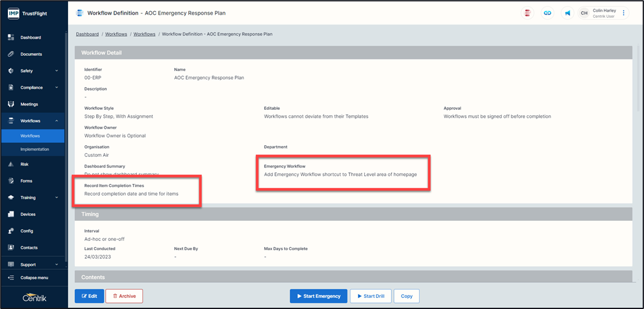This screenshot has width=644, height=309.
Task: Click the Devices icon in sidebar
Action: click(x=10, y=215)
